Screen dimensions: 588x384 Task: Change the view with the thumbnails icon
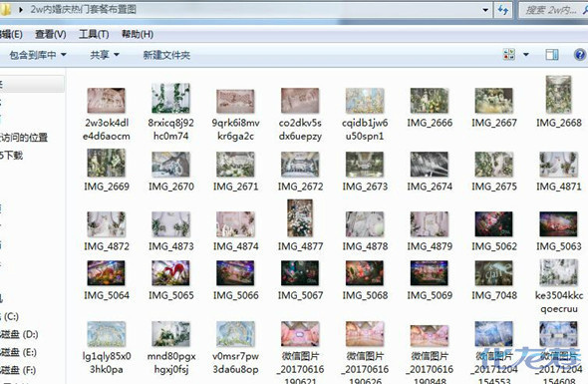click(x=509, y=55)
